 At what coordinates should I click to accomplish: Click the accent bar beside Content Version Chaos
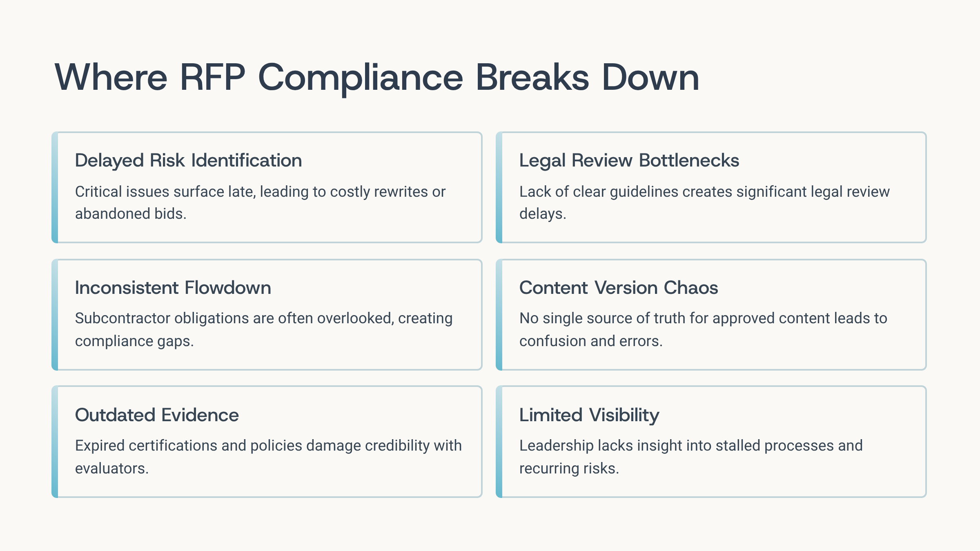coord(499,315)
